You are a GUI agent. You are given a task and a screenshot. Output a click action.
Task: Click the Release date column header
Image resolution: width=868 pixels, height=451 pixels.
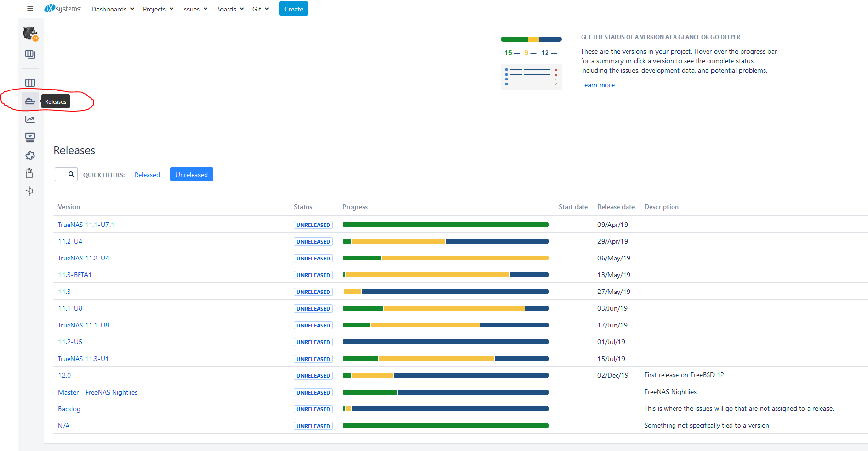[x=616, y=207]
